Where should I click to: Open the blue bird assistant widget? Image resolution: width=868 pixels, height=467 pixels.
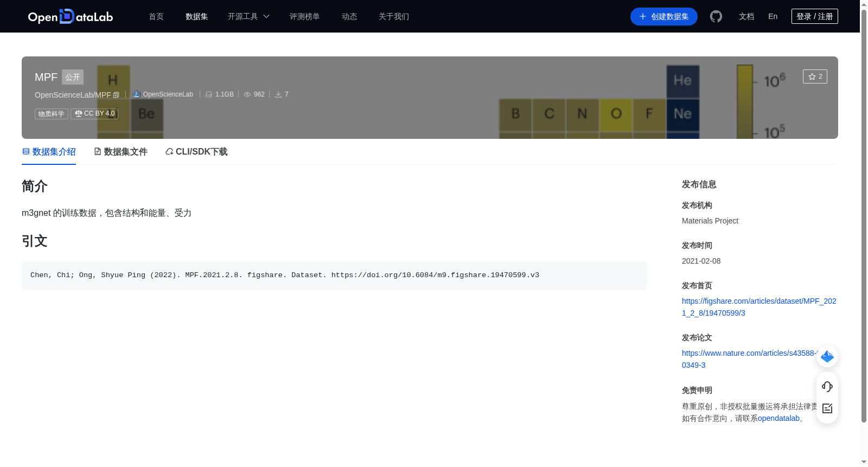coord(827,356)
